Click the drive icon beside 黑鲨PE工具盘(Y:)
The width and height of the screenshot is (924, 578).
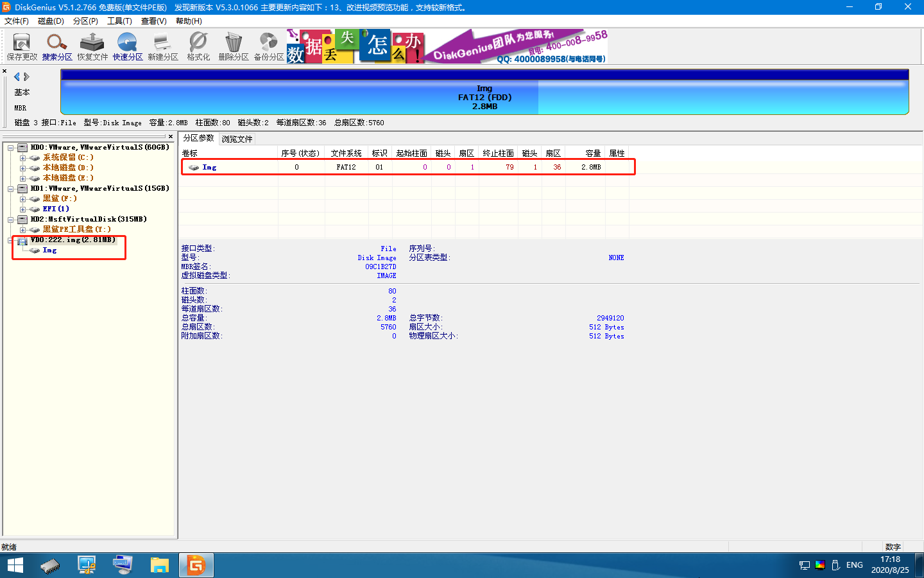point(35,229)
